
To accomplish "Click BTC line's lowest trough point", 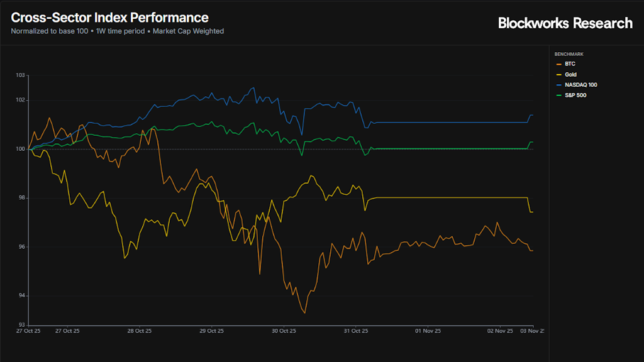I will click(305, 312).
